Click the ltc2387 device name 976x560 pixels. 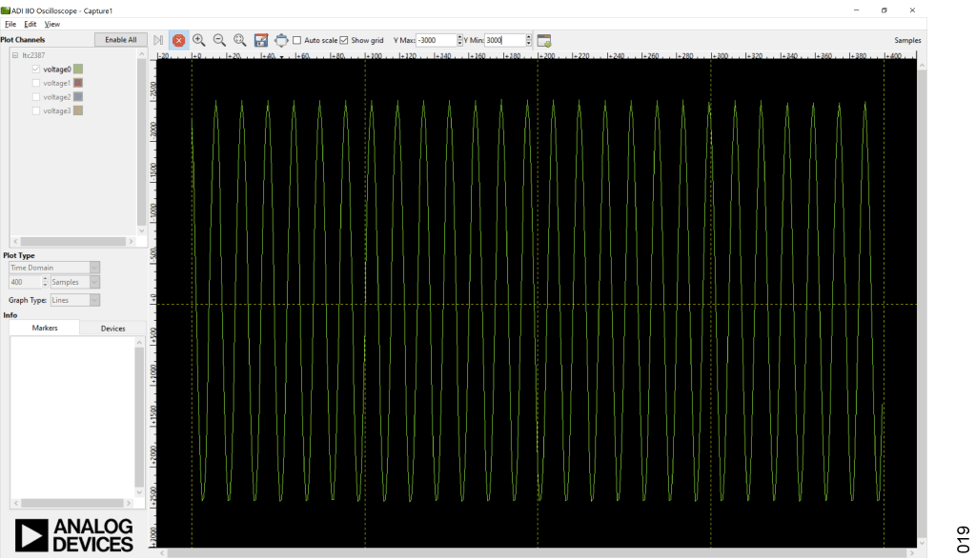click(x=33, y=55)
